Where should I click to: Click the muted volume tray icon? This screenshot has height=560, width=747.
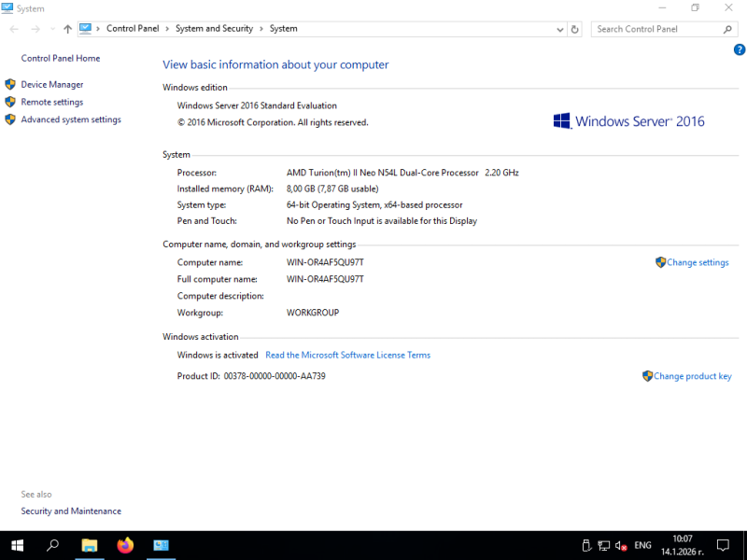(620, 545)
